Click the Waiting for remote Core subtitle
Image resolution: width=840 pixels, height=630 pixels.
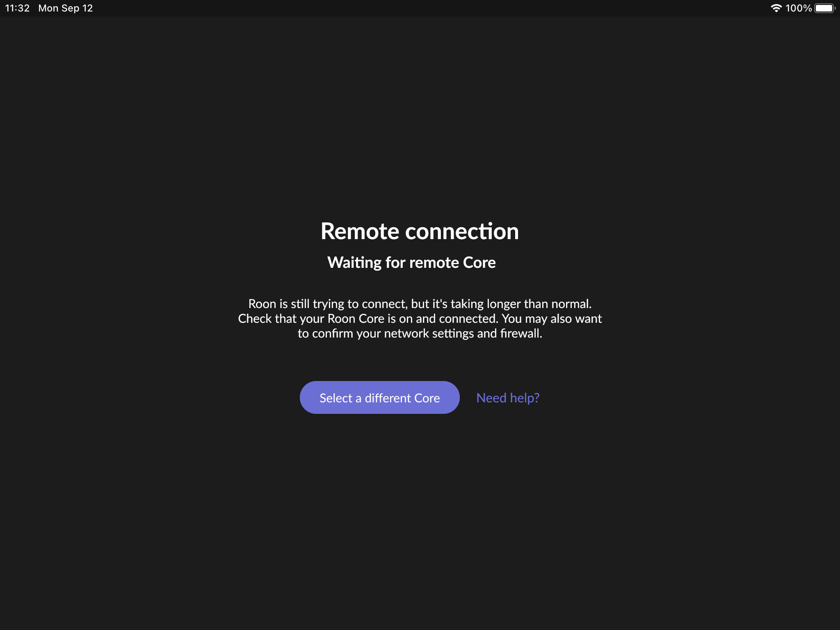(x=411, y=262)
